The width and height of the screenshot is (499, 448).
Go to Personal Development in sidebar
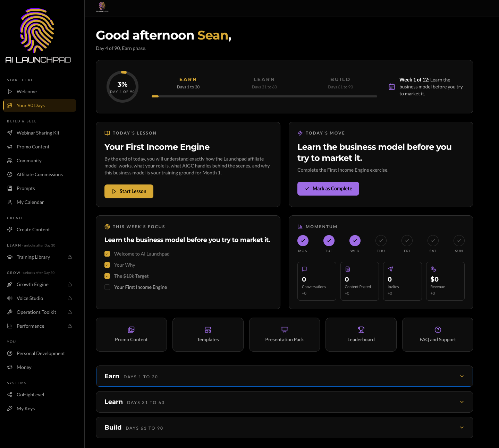(39, 353)
